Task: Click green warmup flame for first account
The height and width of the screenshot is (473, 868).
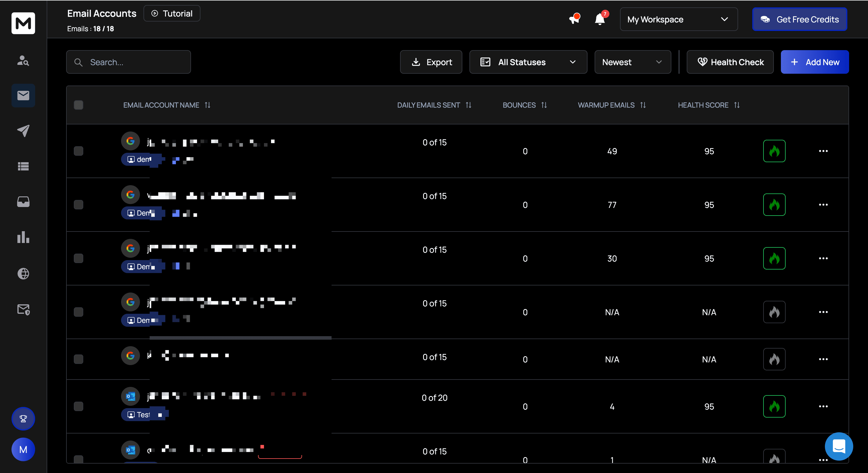Action: click(774, 151)
